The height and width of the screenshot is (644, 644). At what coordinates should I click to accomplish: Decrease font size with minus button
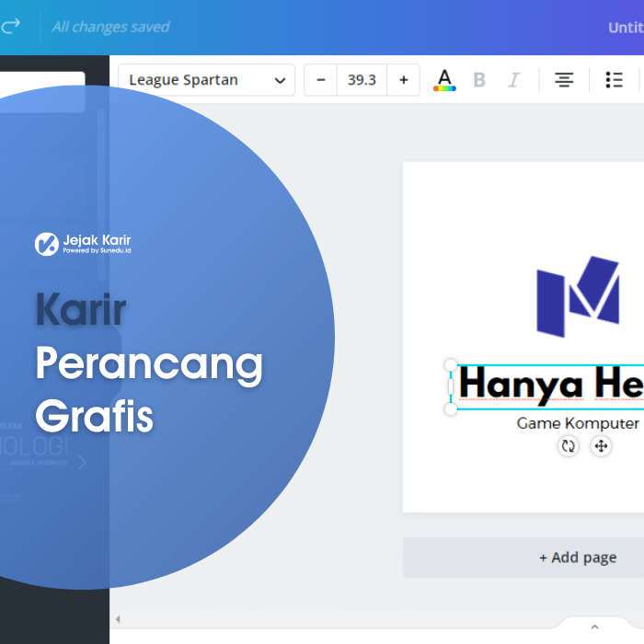tap(321, 80)
